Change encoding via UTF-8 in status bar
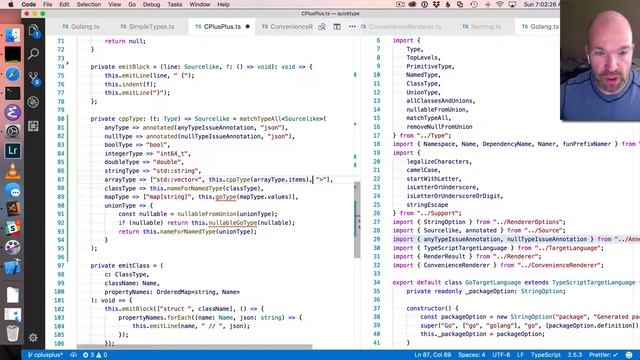Viewport: 640px width, 360px height. 501,355
